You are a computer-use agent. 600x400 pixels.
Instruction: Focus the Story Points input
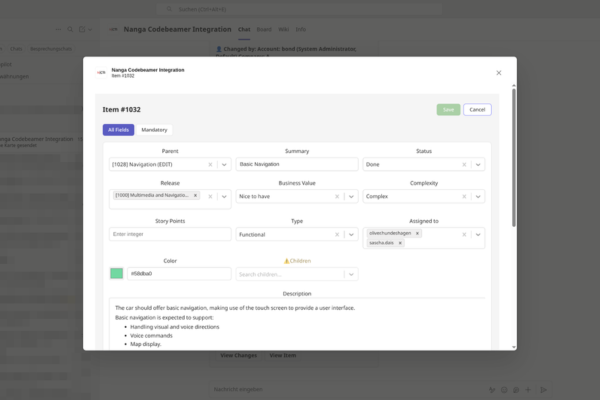(170, 234)
